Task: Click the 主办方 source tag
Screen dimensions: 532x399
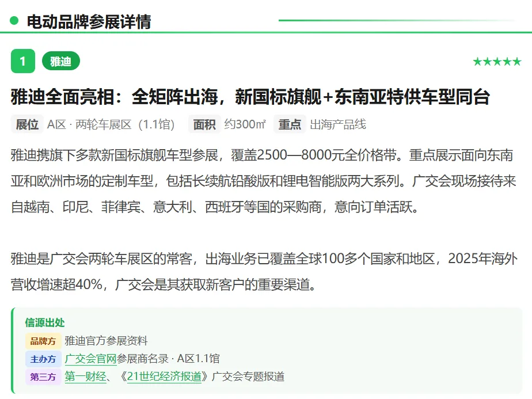Action: 43,359
